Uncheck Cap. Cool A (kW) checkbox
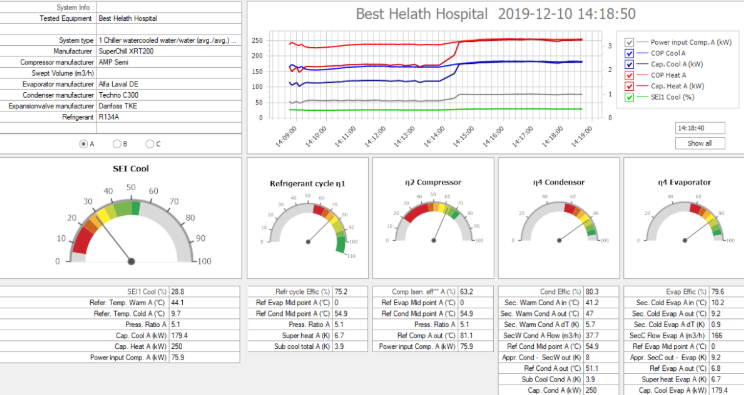The width and height of the screenshot is (744, 395). [629, 64]
